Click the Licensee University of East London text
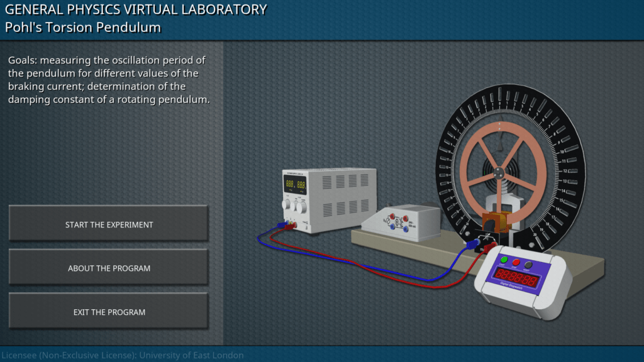Viewport: 644px width, 362px height. coord(123,355)
